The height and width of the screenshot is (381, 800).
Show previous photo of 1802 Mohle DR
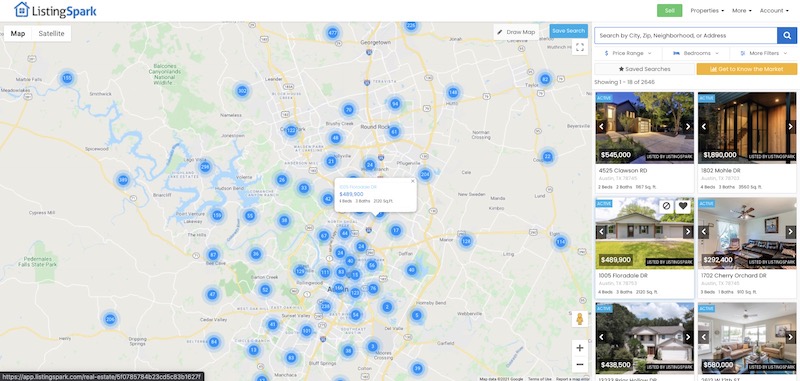click(x=704, y=127)
